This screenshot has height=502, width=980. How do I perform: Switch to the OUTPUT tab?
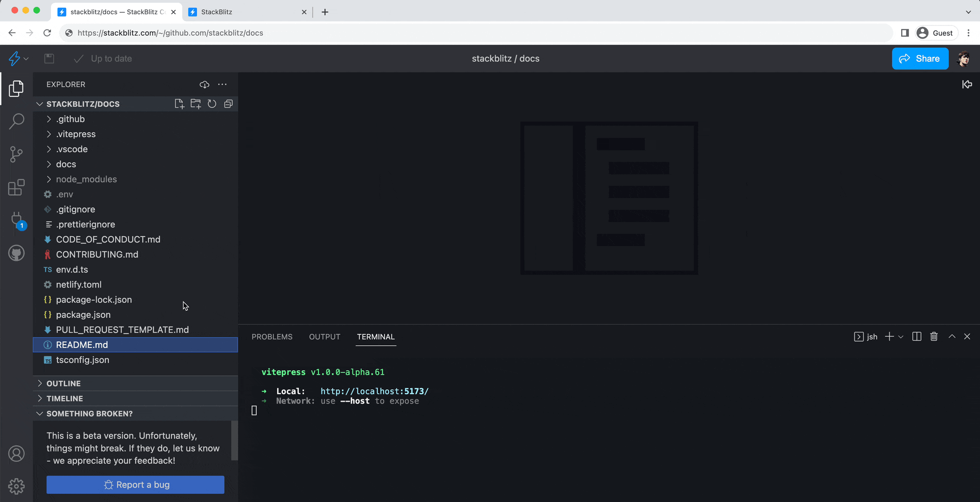tap(324, 337)
